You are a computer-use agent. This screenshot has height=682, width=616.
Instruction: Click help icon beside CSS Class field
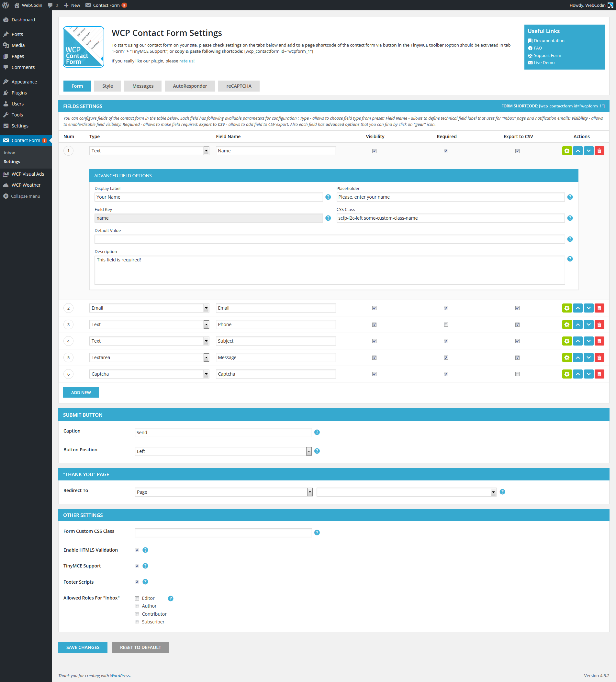coord(570,218)
